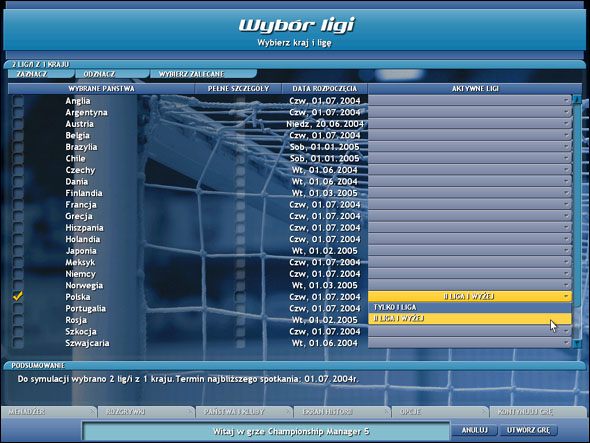Tick the Anglia country checkbox

tap(18, 101)
